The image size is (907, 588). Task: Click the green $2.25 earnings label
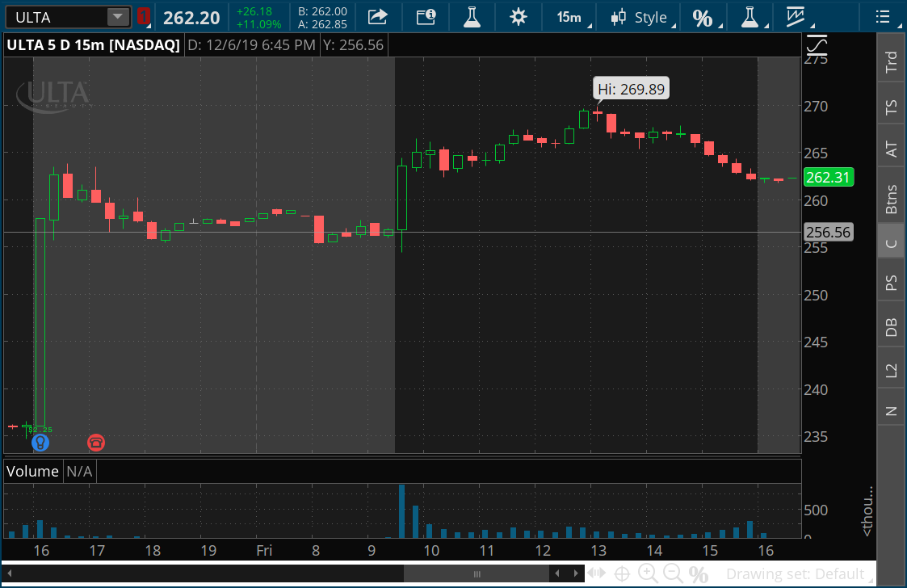pyautogui.click(x=40, y=430)
